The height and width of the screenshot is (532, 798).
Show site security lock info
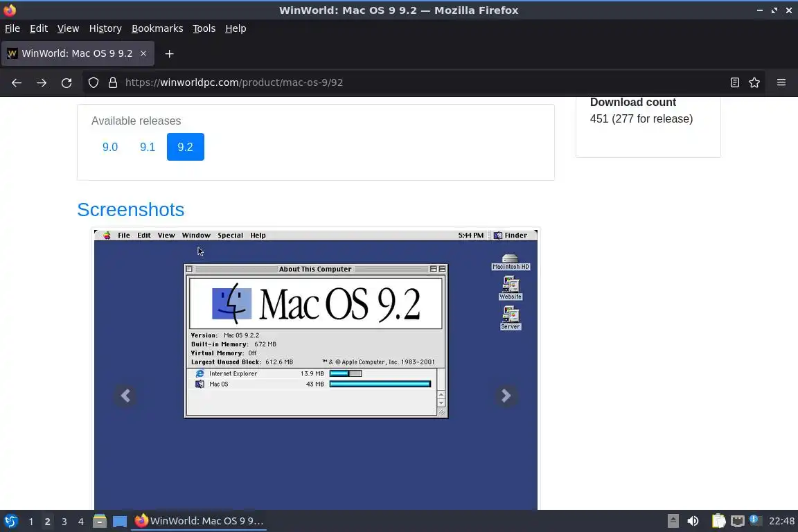click(x=113, y=82)
